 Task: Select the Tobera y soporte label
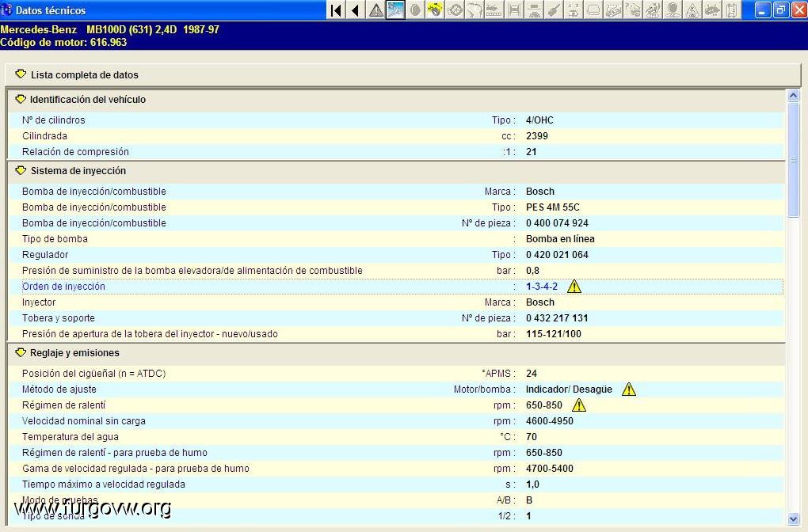point(59,318)
